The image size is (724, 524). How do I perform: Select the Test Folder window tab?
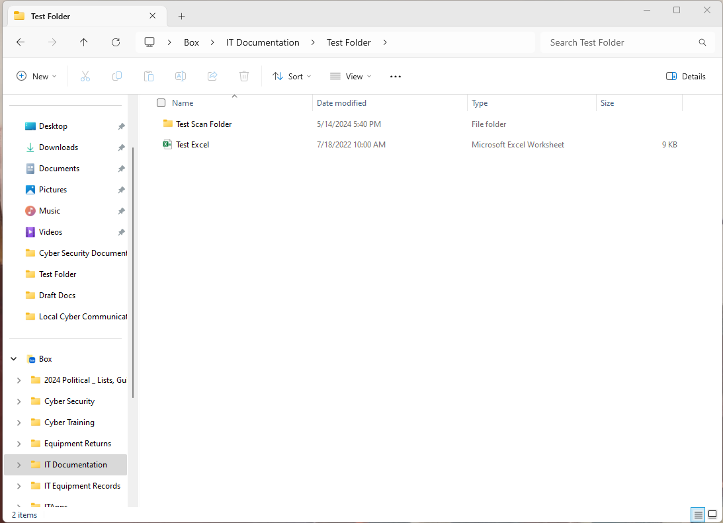click(x=85, y=16)
